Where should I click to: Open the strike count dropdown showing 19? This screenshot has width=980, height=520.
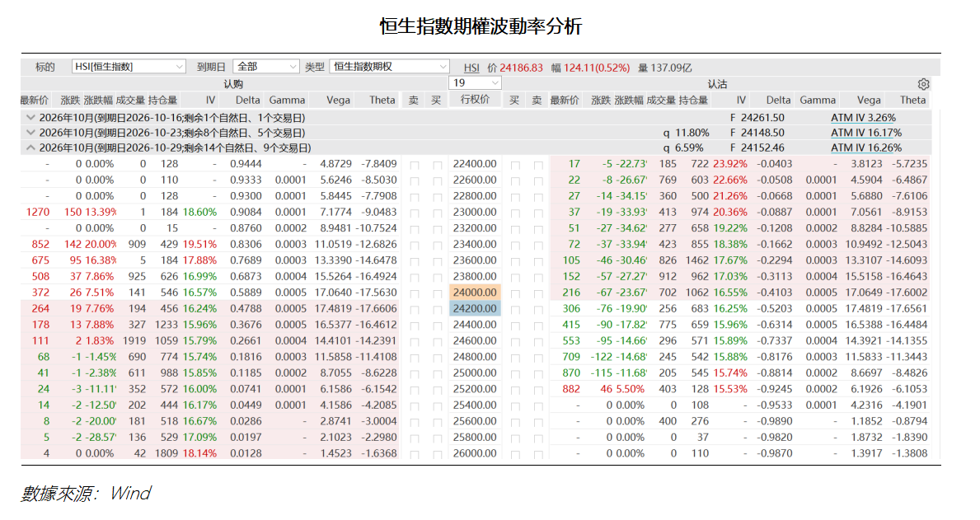[x=475, y=83]
